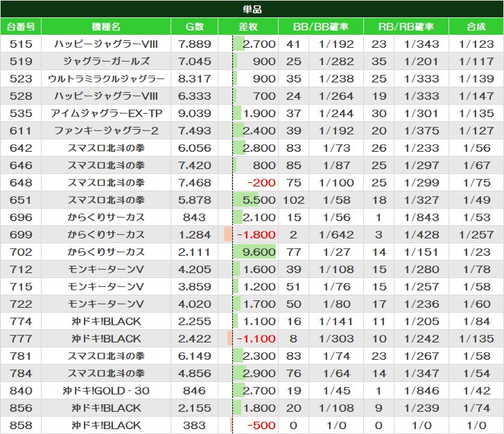504x434 pixels.
Task: Click game count 9,039
Action: click(x=195, y=114)
